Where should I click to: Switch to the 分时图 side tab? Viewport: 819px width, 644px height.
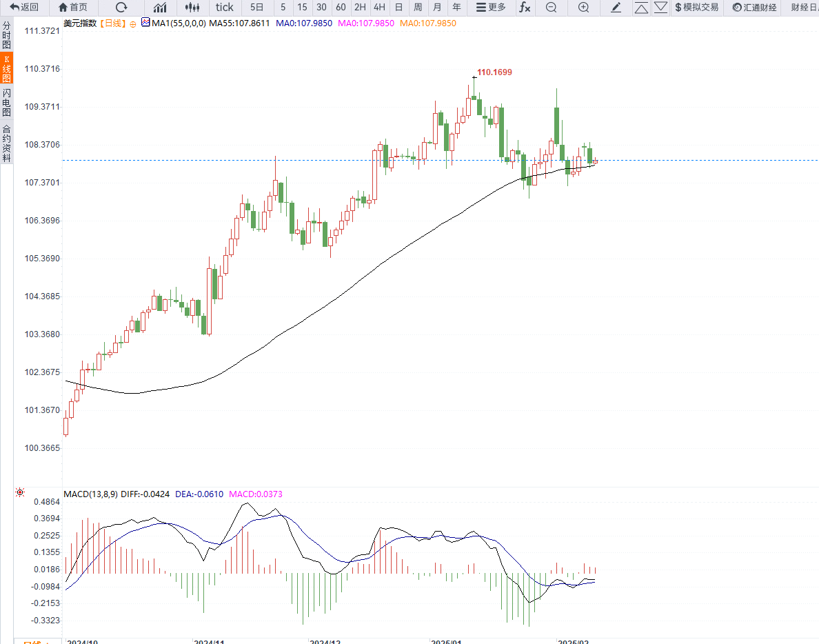(6, 34)
